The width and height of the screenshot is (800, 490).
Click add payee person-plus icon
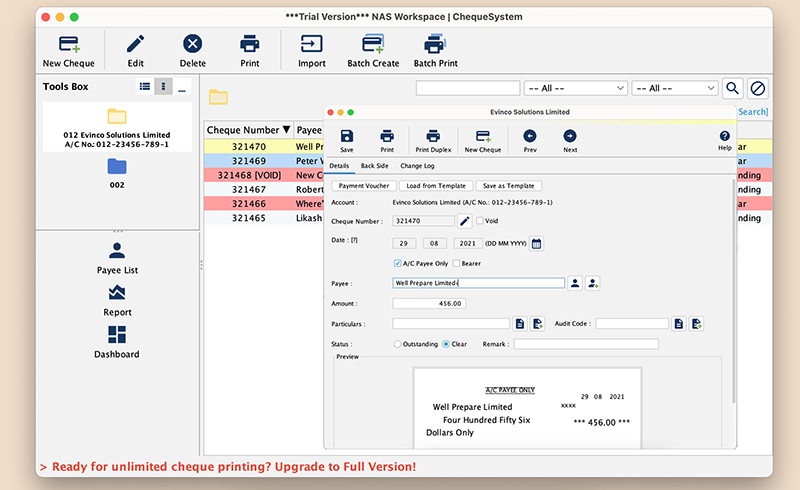tap(592, 283)
